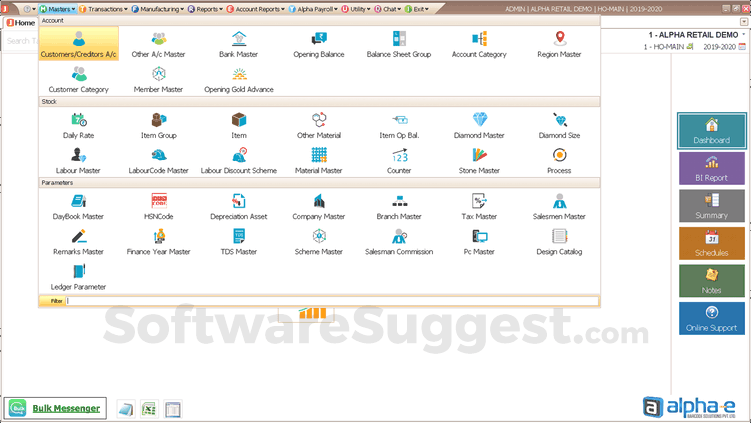
Task: Click the Bulk Messenger link
Action: pyautogui.click(x=66, y=408)
